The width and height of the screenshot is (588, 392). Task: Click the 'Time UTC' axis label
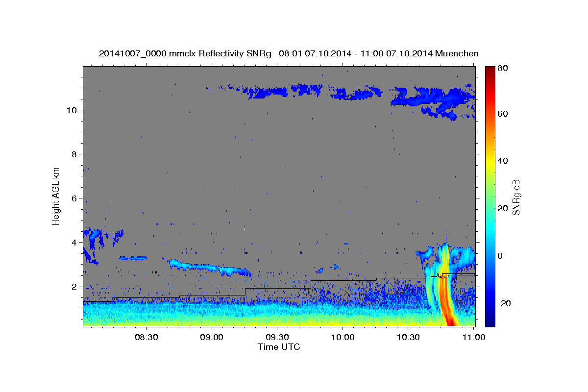279,347
